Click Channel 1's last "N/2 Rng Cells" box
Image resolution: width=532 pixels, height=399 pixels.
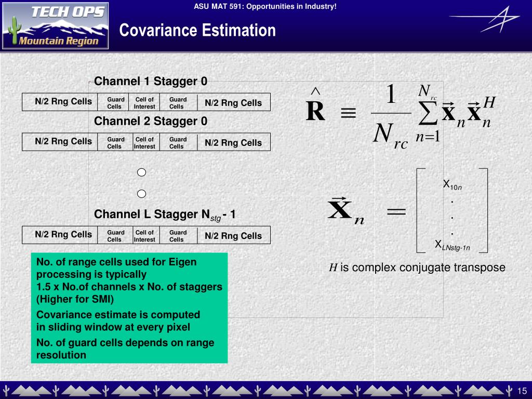click(x=234, y=102)
